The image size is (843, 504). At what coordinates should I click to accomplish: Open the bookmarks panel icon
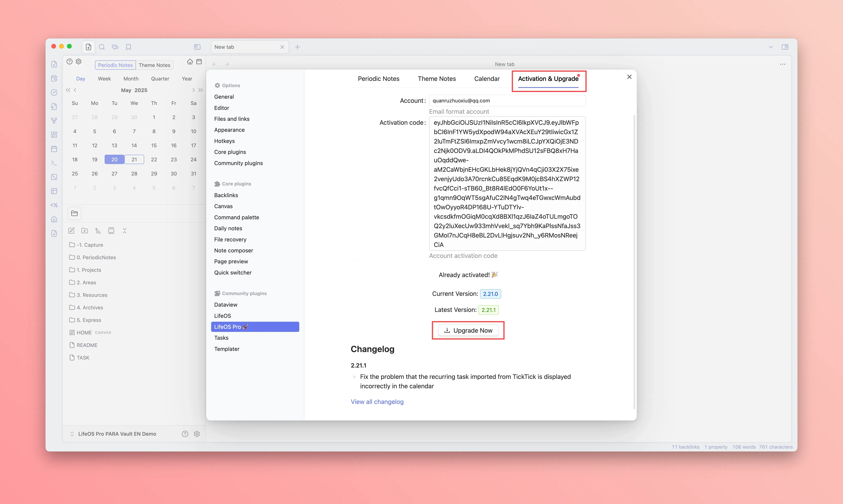coord(128,47)
